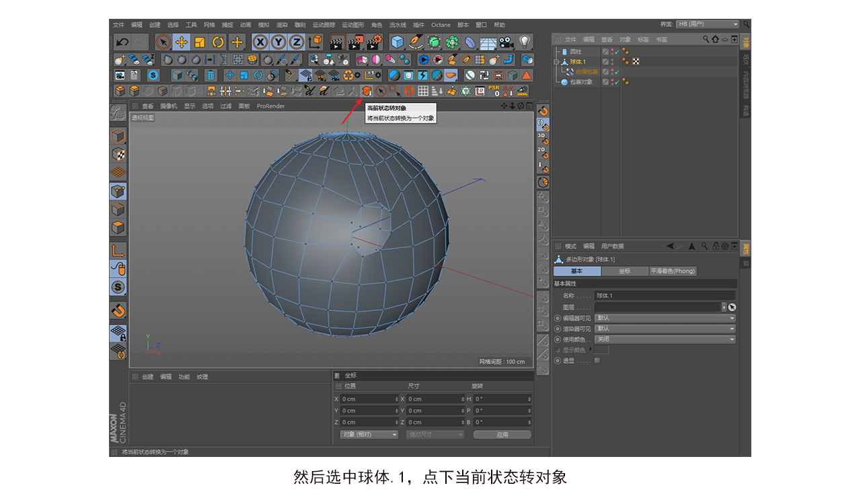Toggle green checkmark for 圆柱
The width and height of the screenshot is (861, 504).
(x=617, y=51)
